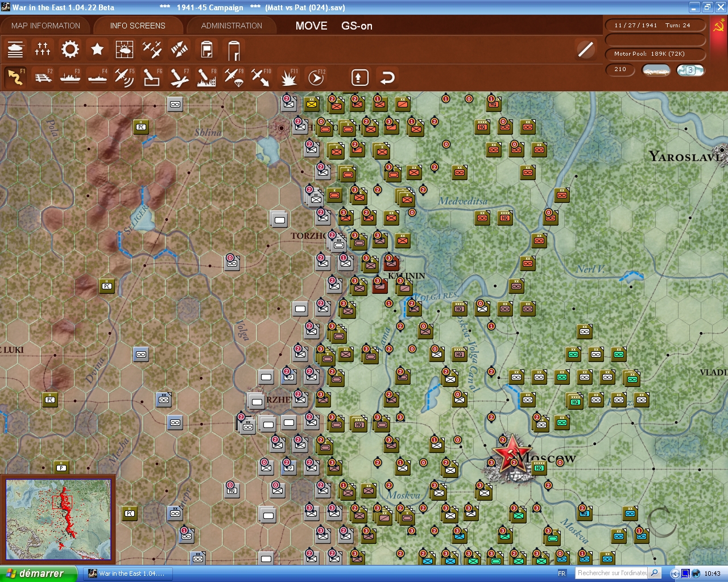Open the MAP INFORMATION tab
Image resolution: width=728 pixels, height=582 pixels.
tap(45, 26)
